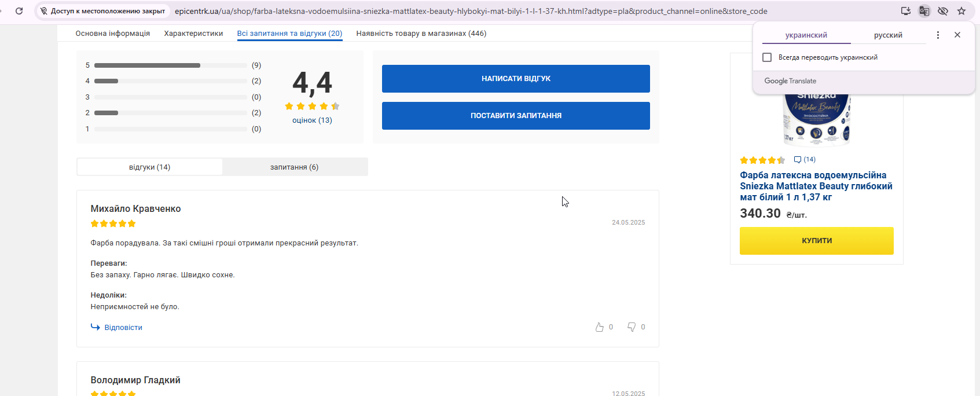Click the (9) count for five stars
Screen dimensions: 980x396
click(x=256, y=65)
